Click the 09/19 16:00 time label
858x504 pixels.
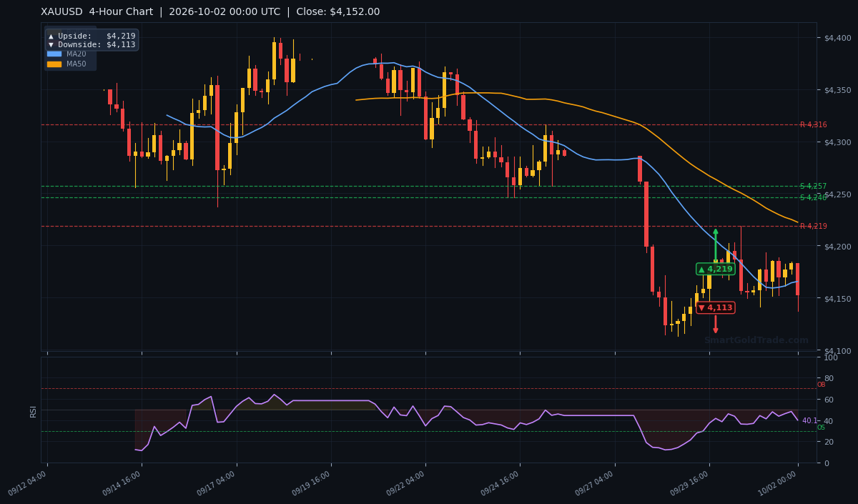(311, 483)
